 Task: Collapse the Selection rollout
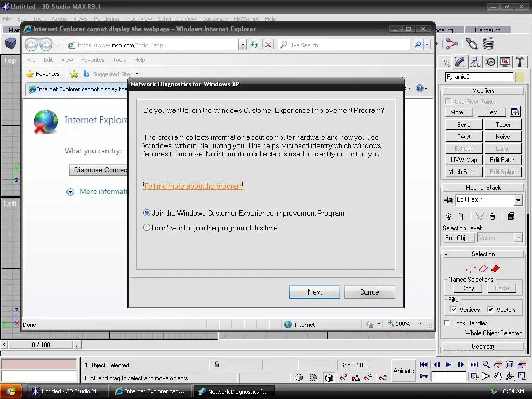[483, 254]
